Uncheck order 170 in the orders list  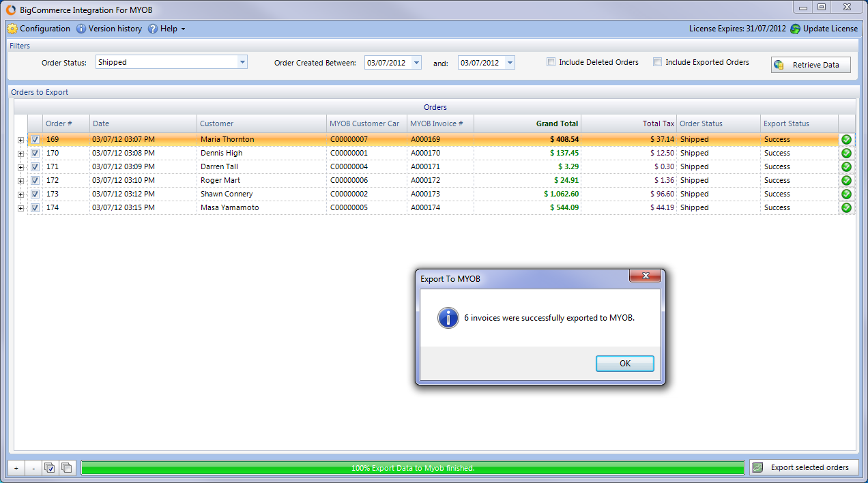point(35,153)
